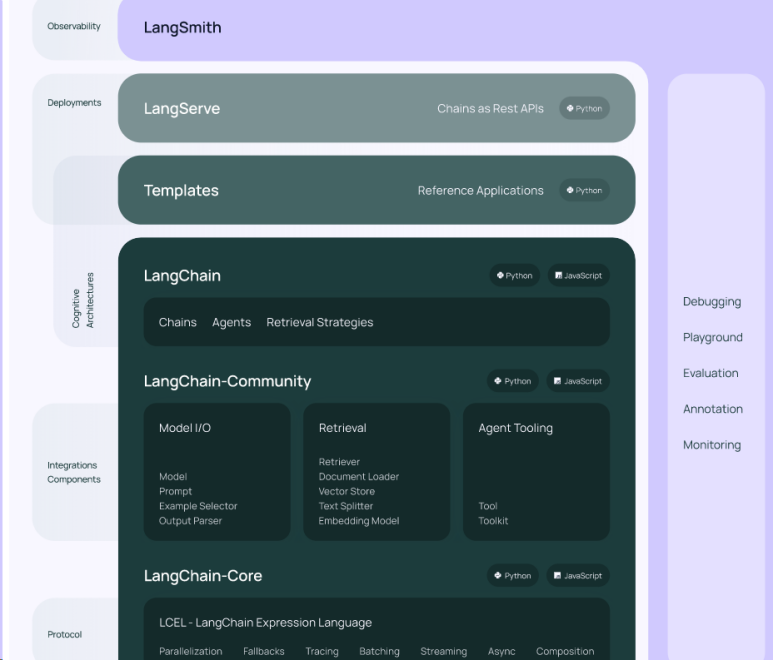Click the Templates title

pyautogui.click(x=181, y=191)
